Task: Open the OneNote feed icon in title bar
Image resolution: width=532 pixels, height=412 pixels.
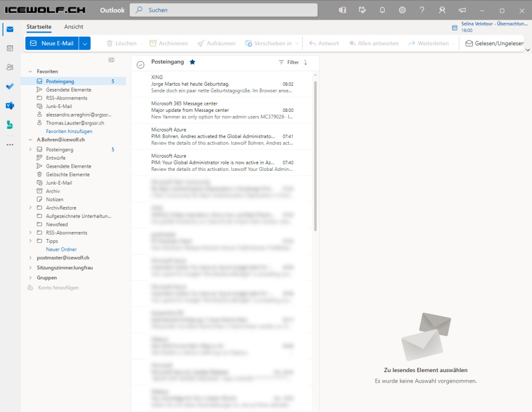Action: pos(342,10)
